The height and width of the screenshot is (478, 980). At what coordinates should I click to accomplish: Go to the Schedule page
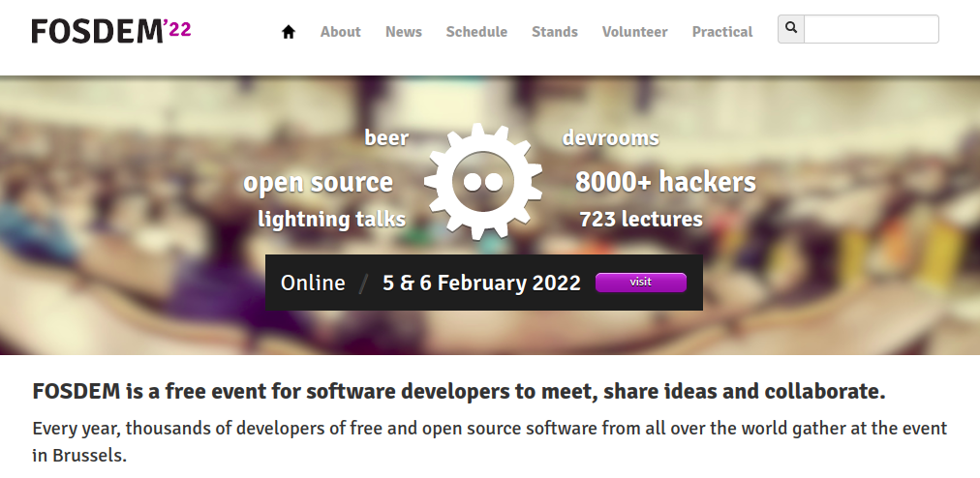(476, 32)
